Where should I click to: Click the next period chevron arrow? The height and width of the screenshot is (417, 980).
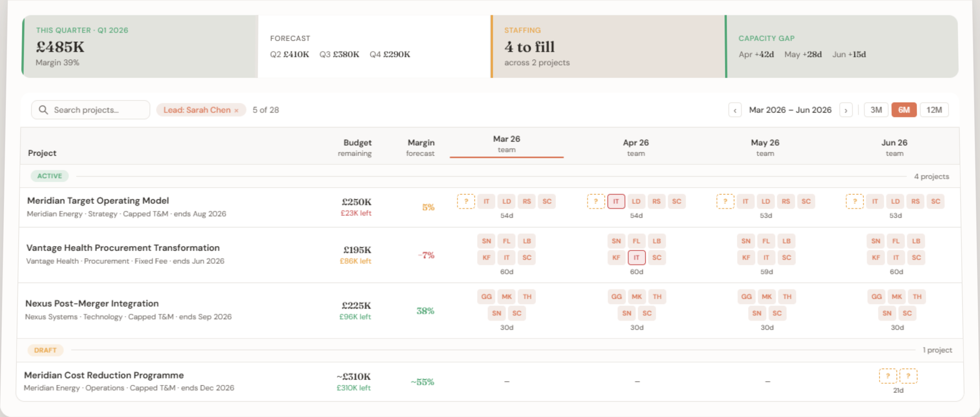846,110
